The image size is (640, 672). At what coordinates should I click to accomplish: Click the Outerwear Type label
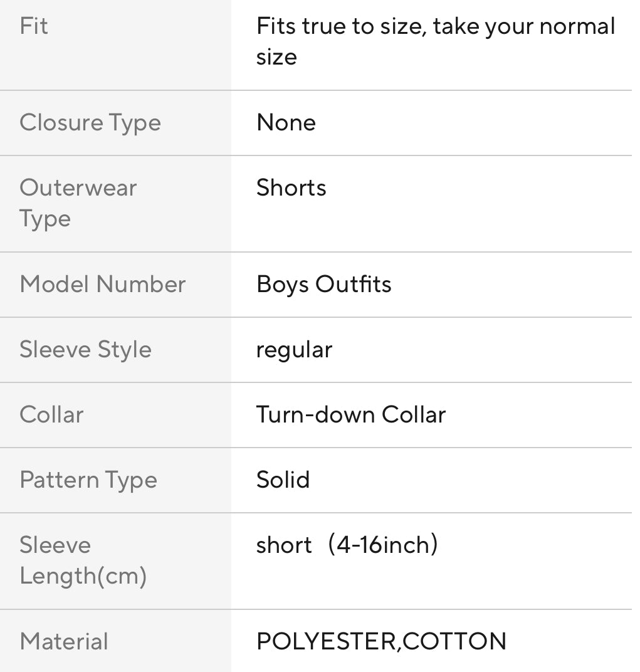[78, 203]
